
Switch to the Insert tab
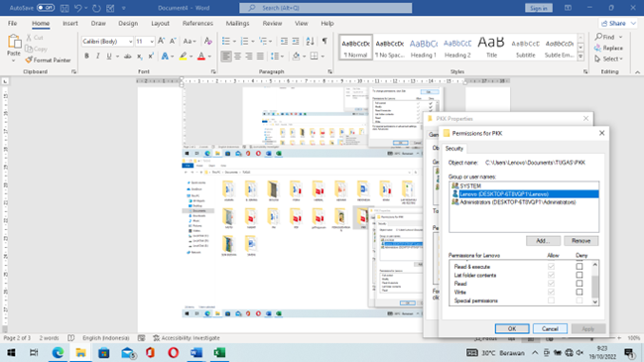click(x=69, y=24)
